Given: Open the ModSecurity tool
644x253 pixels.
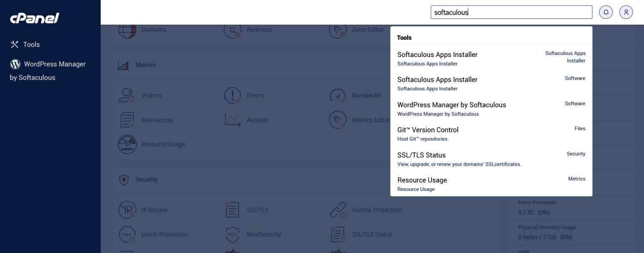Looking at the screenshot, I should [x=264, y=234].
